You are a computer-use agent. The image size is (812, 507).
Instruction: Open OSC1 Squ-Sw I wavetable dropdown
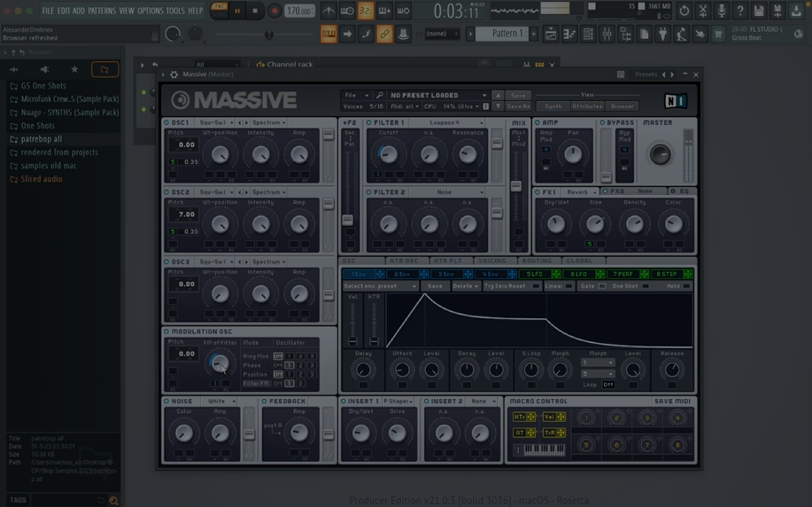click(216, 123)
